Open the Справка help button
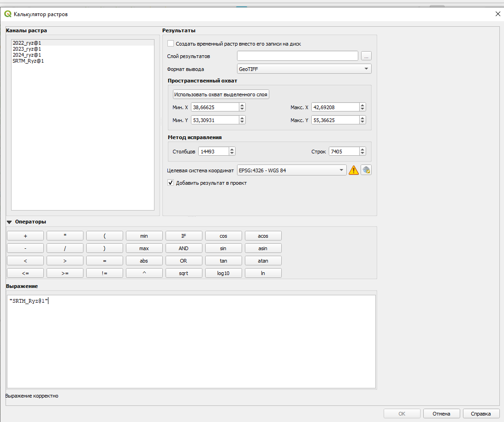The image size is (504, 422). tap(481, 414)
